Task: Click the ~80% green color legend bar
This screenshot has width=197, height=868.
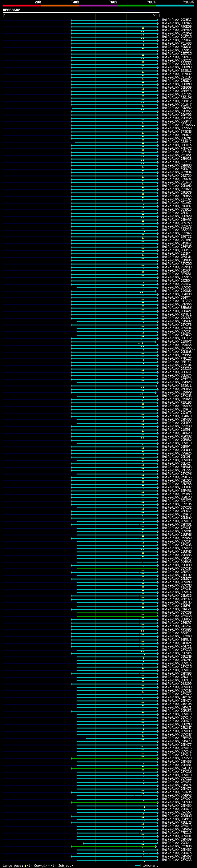Action: coord(137,6)
